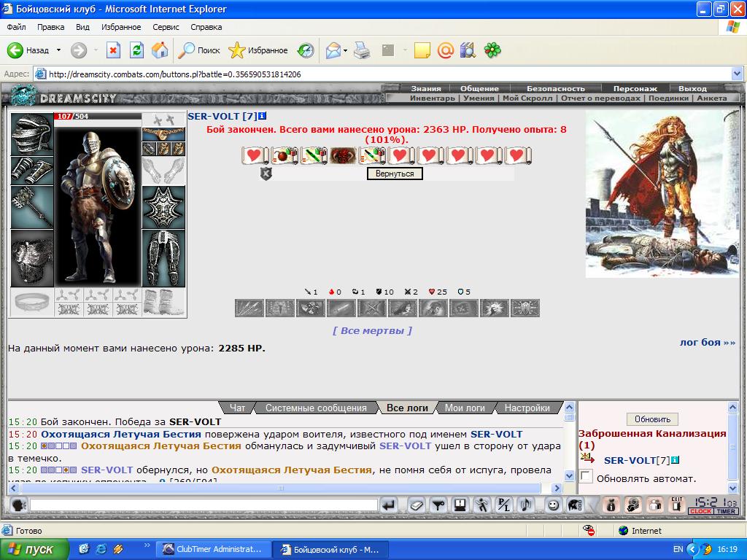Image resolution: width=747 pixels, height=560 pixels.
Task: Open ClubTimer Administrat... taskbar button
Action: (x=214, y=549)
